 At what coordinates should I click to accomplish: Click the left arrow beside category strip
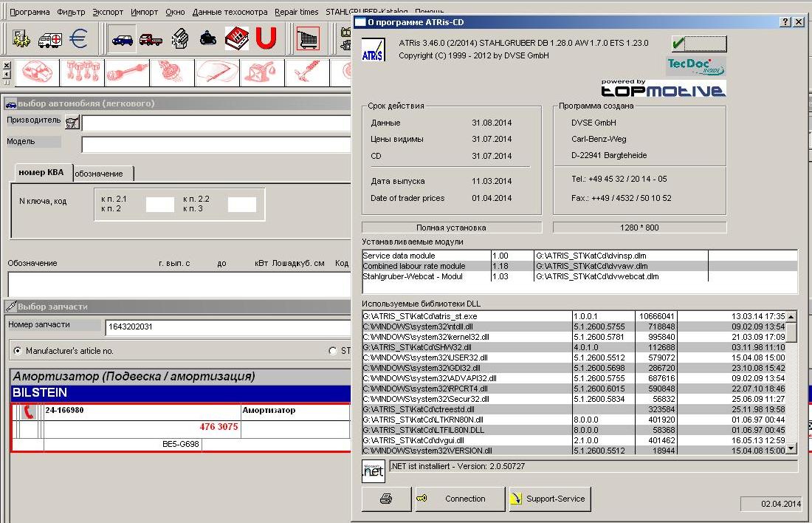click(x=6, y=75)
